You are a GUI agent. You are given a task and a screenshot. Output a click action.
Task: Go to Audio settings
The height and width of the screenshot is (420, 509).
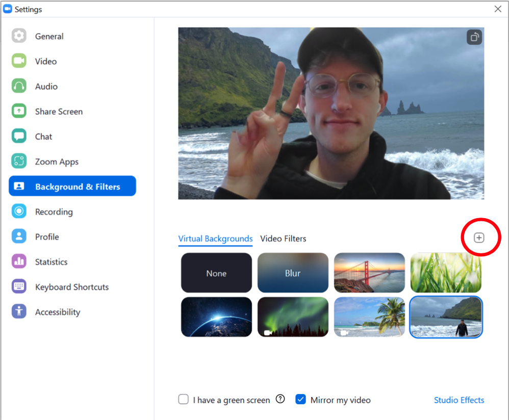click(46, 86)
